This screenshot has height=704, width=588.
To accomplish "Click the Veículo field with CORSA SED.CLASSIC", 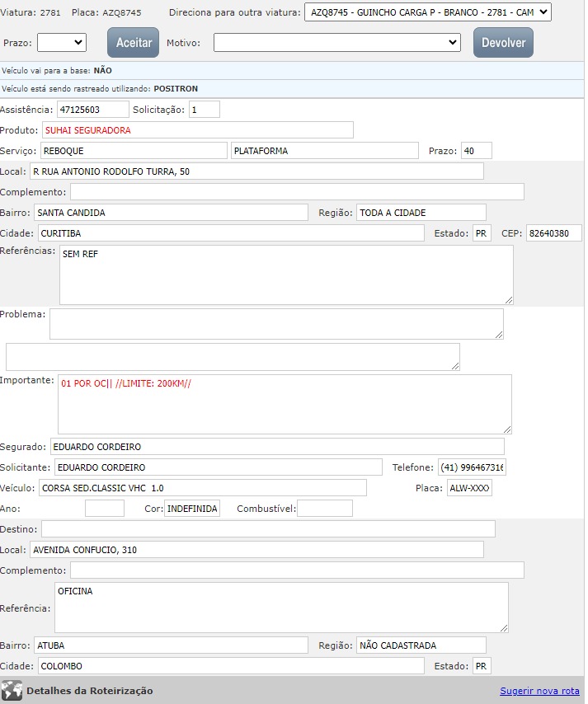I will click(x=202, y=488).
